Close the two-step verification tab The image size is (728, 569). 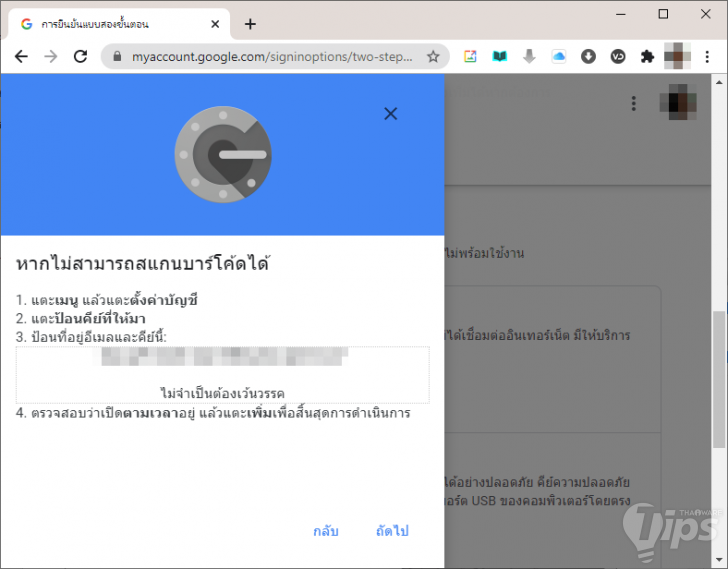(215, 24)
